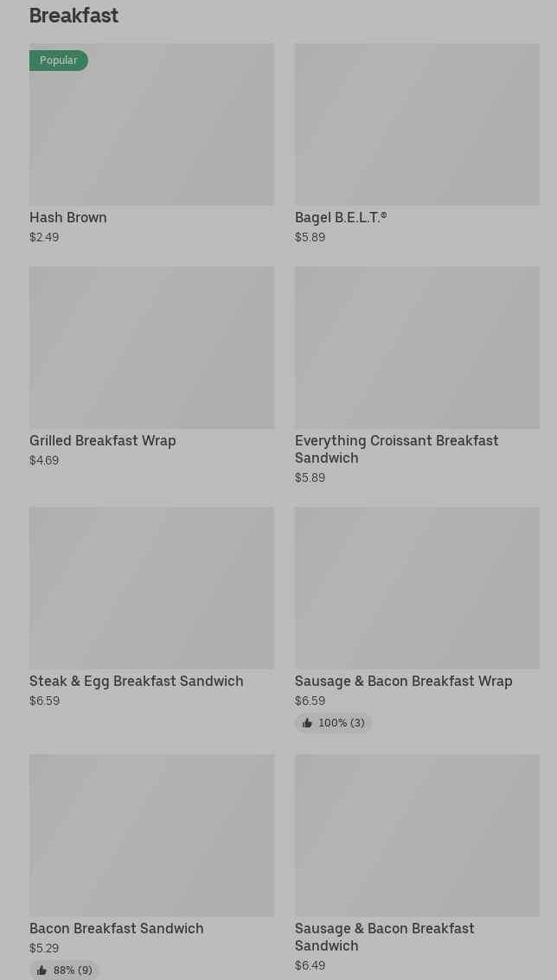Image resolution: width=557 pixels, height=980 pixels.
Task: Click the Breakfast section heading
Action: click(x=74, y=16)
